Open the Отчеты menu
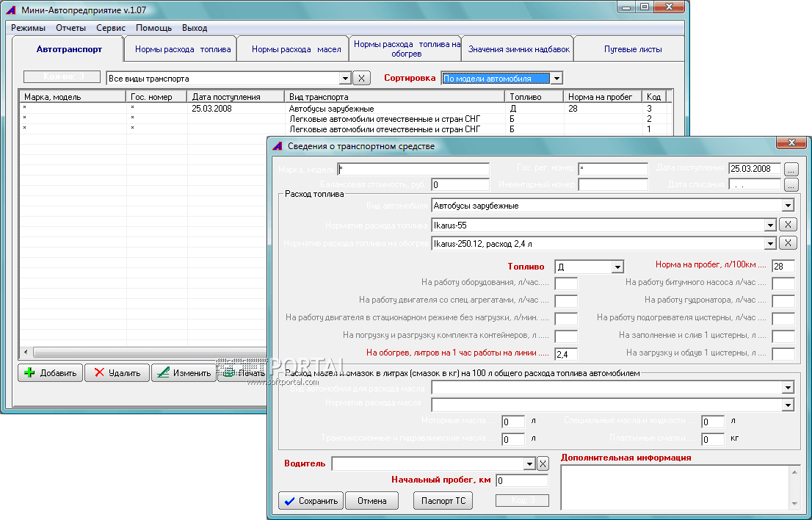The image size is (812, 520). (71, 28)
